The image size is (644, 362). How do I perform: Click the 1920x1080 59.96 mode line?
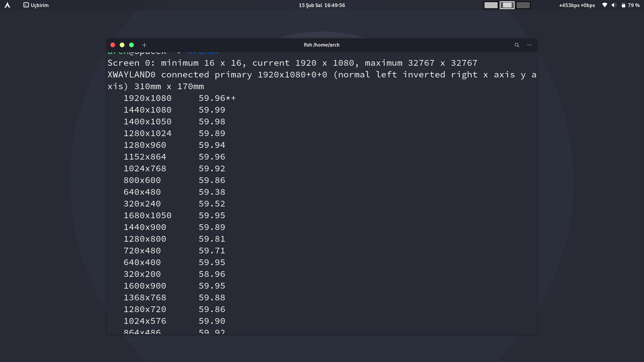[179, 98]
